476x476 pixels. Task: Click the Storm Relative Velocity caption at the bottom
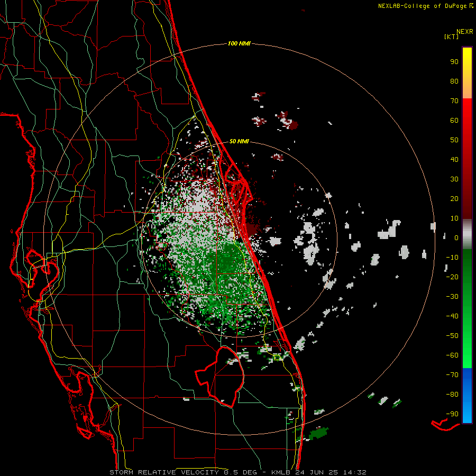(x=237, y=472)
